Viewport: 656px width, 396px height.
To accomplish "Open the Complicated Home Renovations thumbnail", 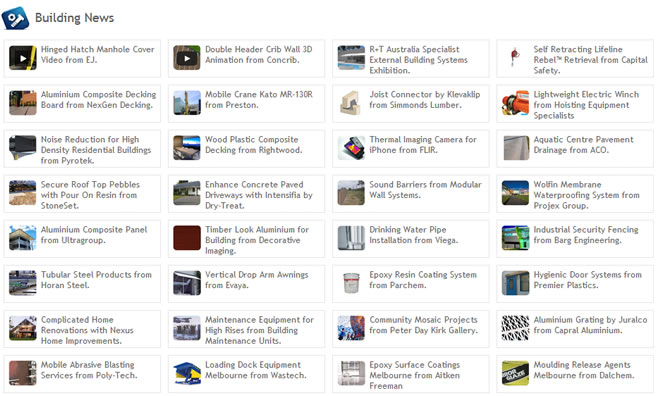I will [x=23, y=328].
